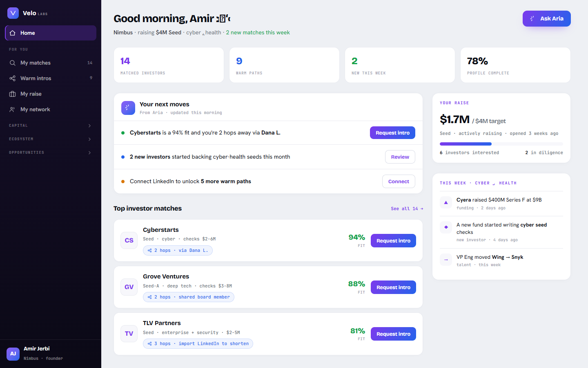Click the GV Grove Ventures avatar tile
Image resolution: width=588 pixels, height=368 pixels.
[129, 287]
